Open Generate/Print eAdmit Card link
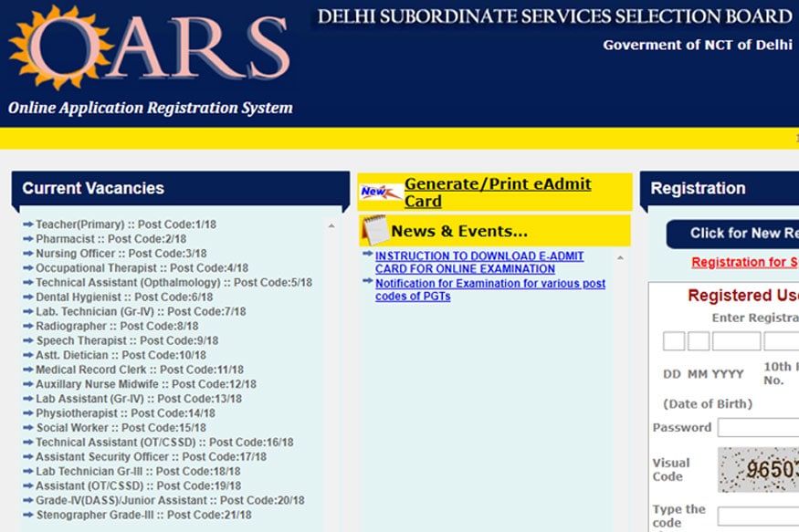The width and height of the screenshot is (799, 532). click(498, 192)
